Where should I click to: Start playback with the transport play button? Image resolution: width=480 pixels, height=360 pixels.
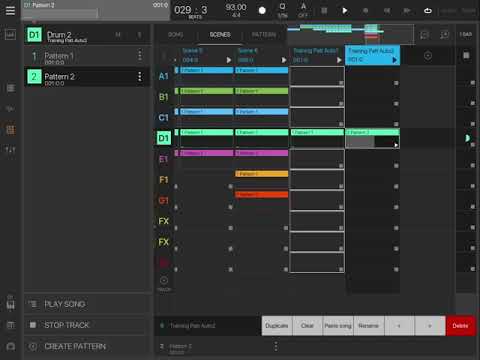(345, 11)
